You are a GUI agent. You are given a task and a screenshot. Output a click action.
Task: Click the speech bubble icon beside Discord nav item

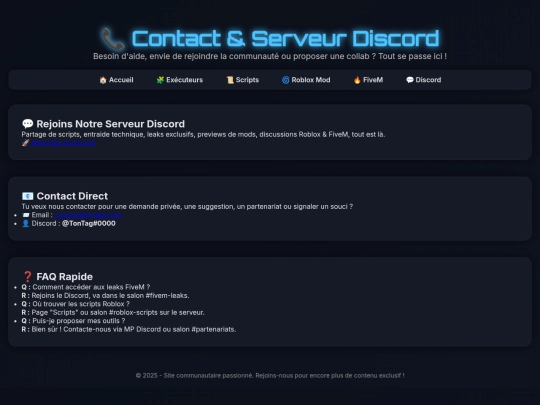click(409, 80)
